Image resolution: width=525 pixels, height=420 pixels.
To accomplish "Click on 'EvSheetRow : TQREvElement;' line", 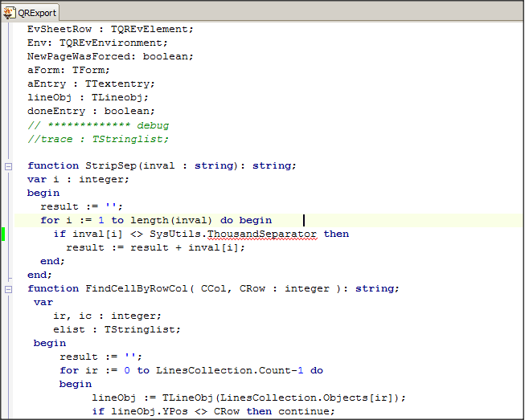I will (110, 30).
